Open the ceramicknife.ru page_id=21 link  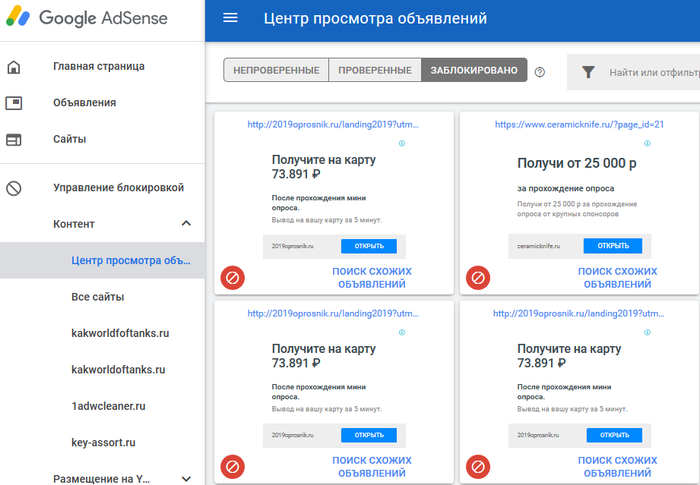(x=579, y=125)
